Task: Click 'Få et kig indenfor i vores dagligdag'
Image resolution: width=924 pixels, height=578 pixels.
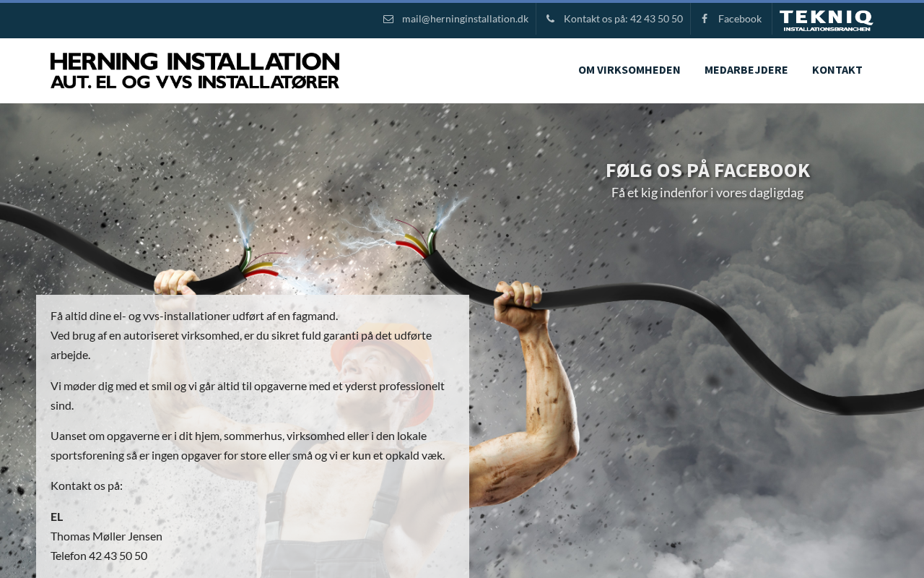Action: coord(707,193)
